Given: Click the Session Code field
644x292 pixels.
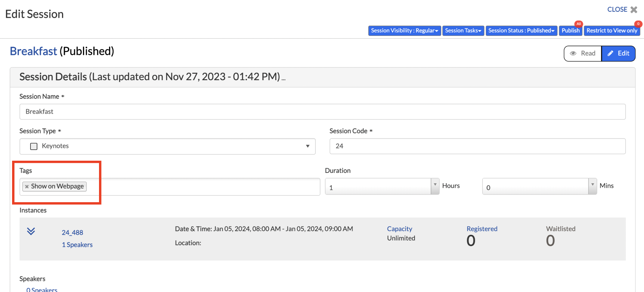Looking at the screenshot, I should (x=477, y=146).
